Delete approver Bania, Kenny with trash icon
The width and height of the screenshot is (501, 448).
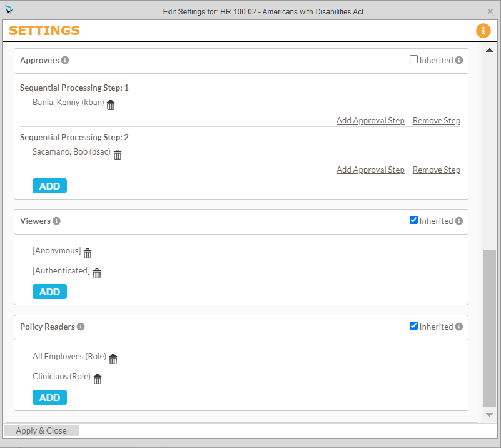click(111, 105)
